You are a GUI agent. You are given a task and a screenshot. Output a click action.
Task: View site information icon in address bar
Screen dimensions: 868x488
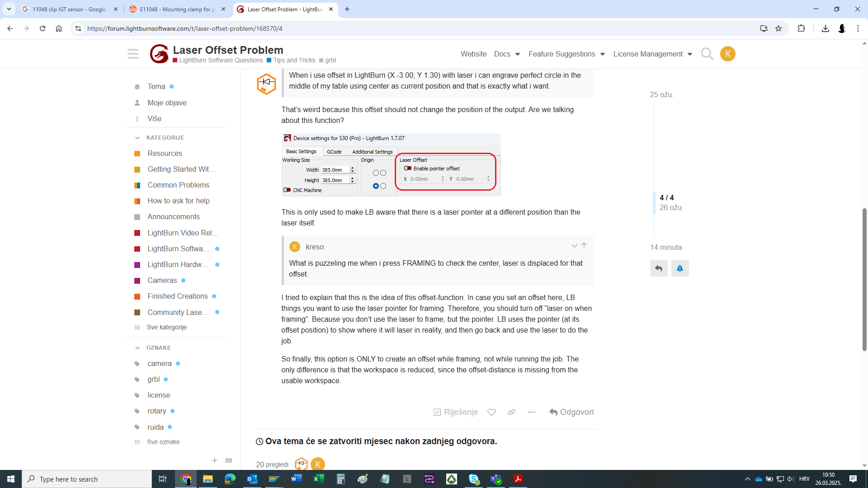coord(78,28)
